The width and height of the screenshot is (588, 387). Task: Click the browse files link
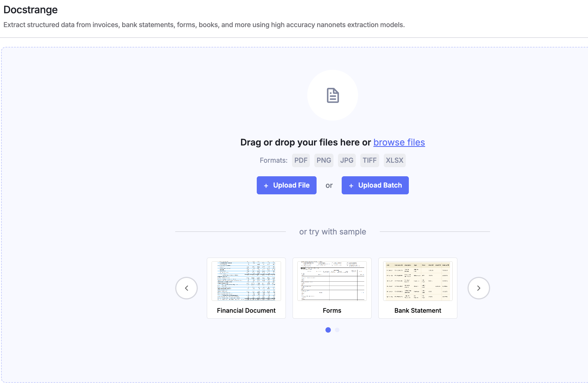coord(399,142)
